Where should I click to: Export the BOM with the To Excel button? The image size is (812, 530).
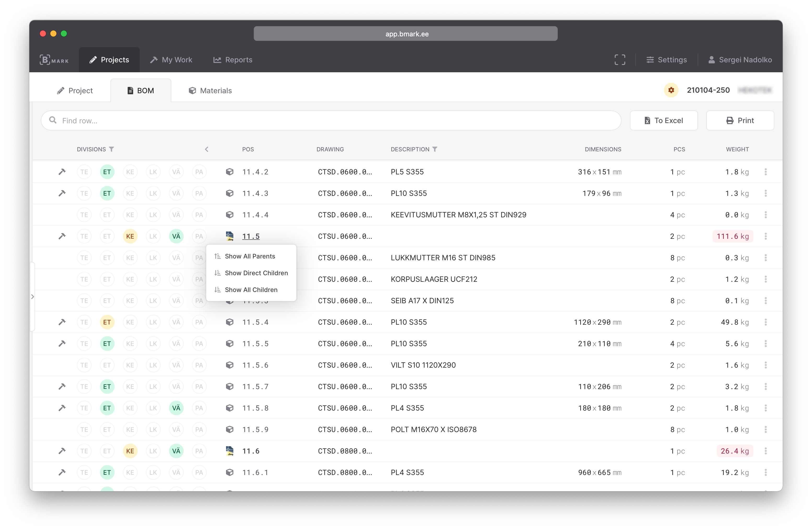coord(663,120)
